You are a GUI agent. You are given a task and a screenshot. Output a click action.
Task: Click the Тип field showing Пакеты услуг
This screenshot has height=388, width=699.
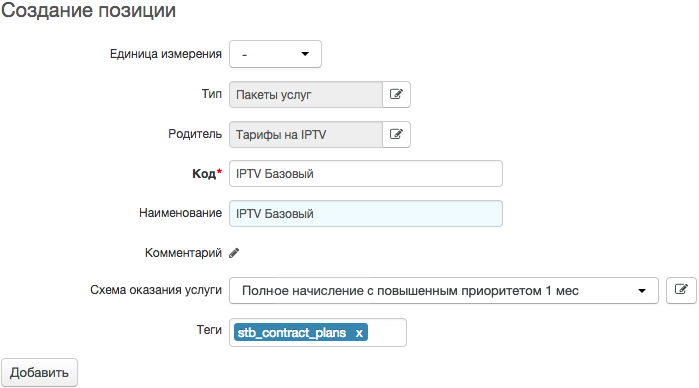coord(306,94)
